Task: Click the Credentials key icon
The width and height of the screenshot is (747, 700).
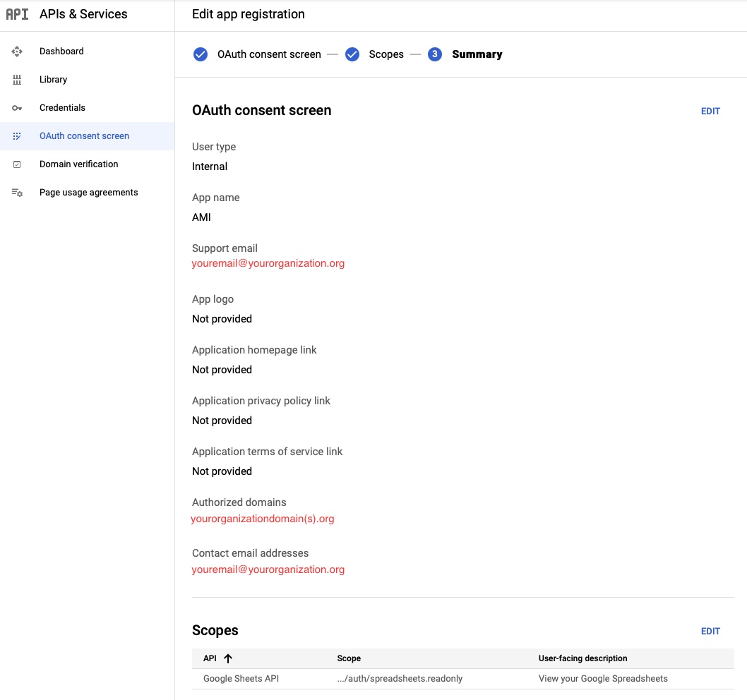Action: coord(18,108)
